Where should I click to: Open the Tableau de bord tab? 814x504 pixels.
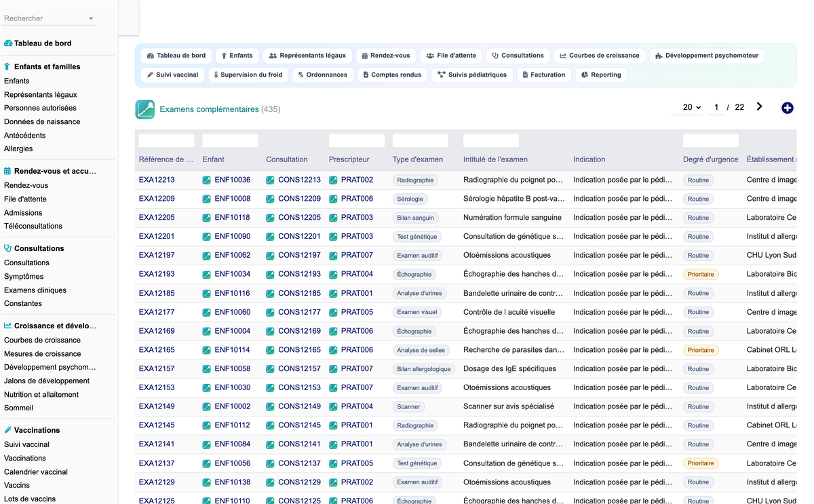pos(176,56)
